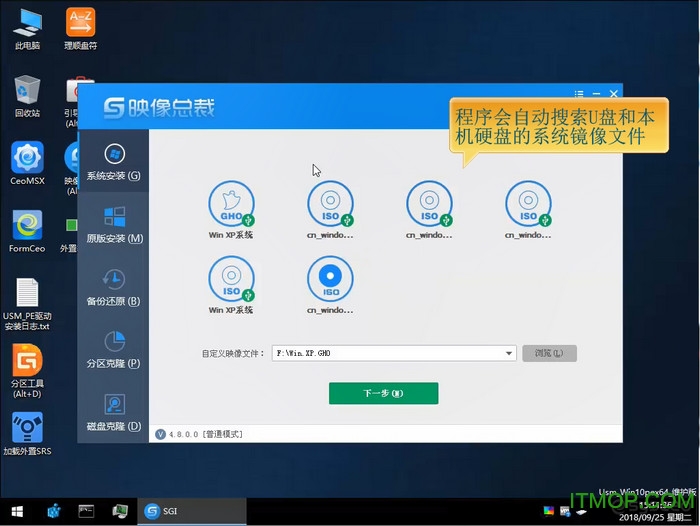Open 加载外置SRS desktop icon
The image size is (700, 526).
click(x=27, y=433)
